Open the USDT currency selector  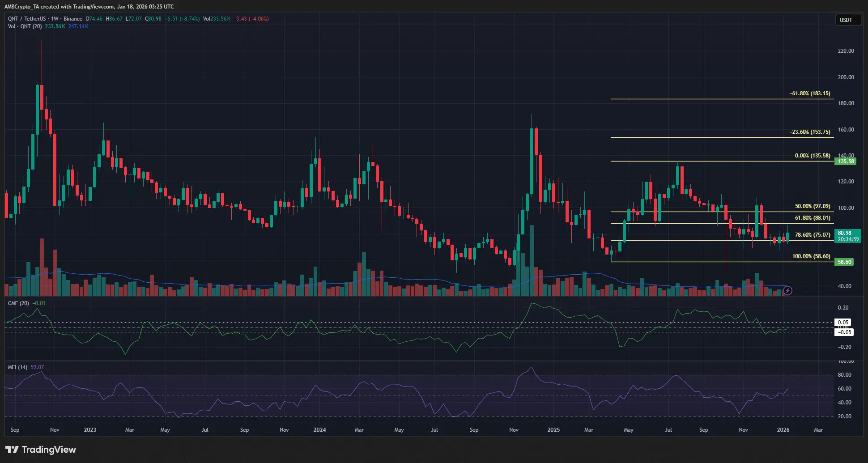pos(848,20)
